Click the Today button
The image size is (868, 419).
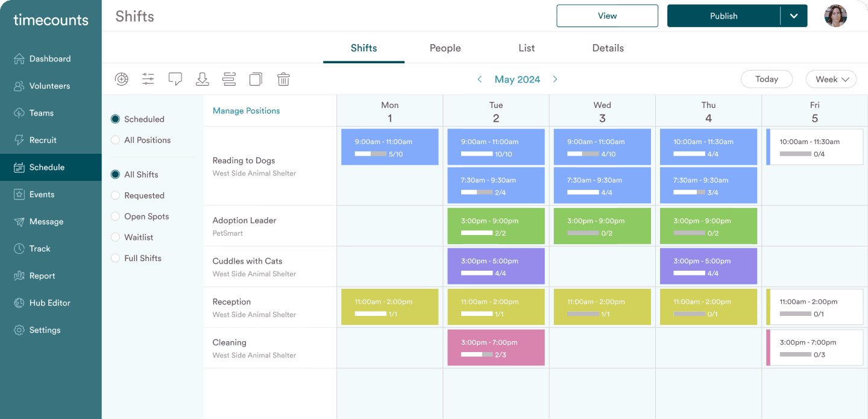(766, 80)
